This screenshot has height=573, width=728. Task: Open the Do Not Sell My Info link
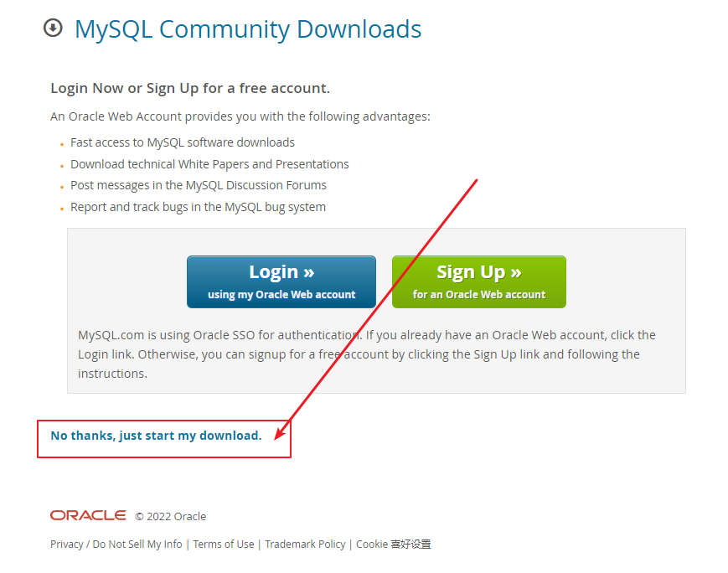(x=137, y=545)
